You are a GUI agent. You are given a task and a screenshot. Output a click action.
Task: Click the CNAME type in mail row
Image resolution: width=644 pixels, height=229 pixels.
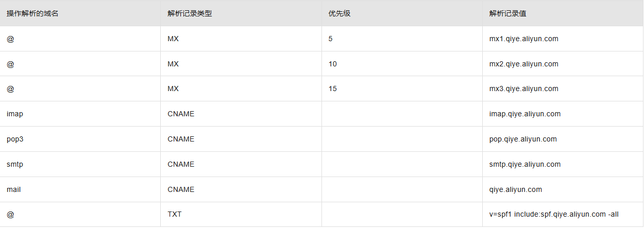tap(181, 189)
